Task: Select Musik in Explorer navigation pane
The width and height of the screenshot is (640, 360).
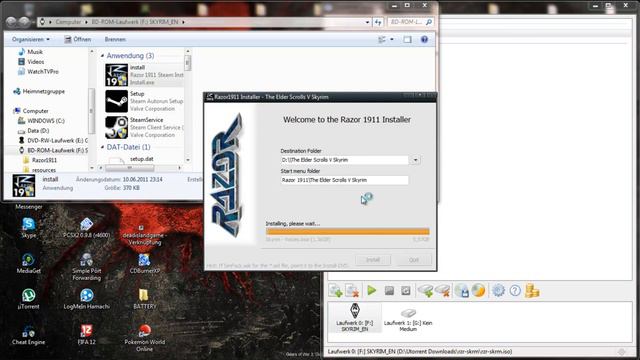Action: pyautogui.click(x=31, y=52)
